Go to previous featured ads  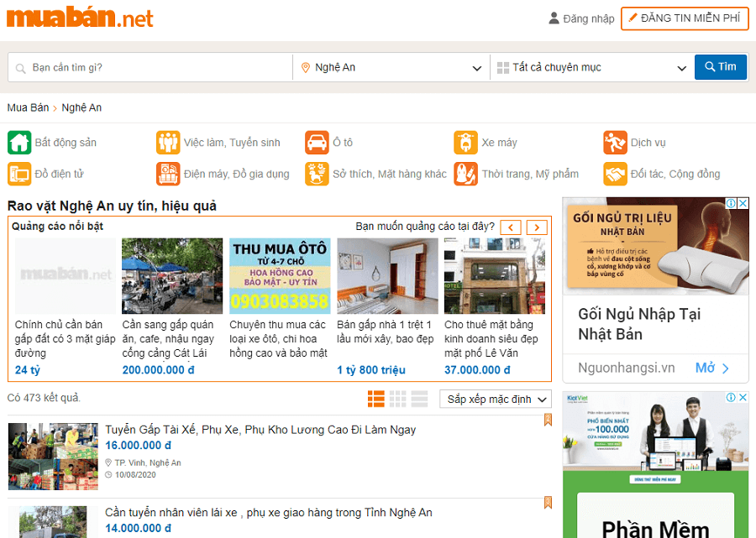pos(511,227)
